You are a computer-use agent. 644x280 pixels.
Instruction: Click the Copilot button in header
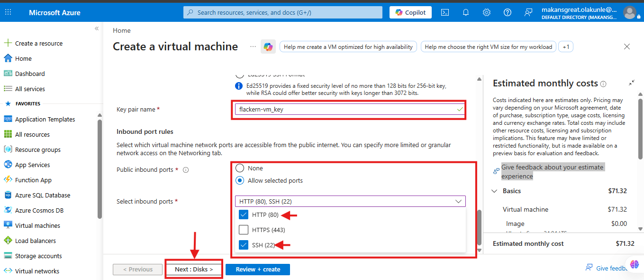coord(410,12)
